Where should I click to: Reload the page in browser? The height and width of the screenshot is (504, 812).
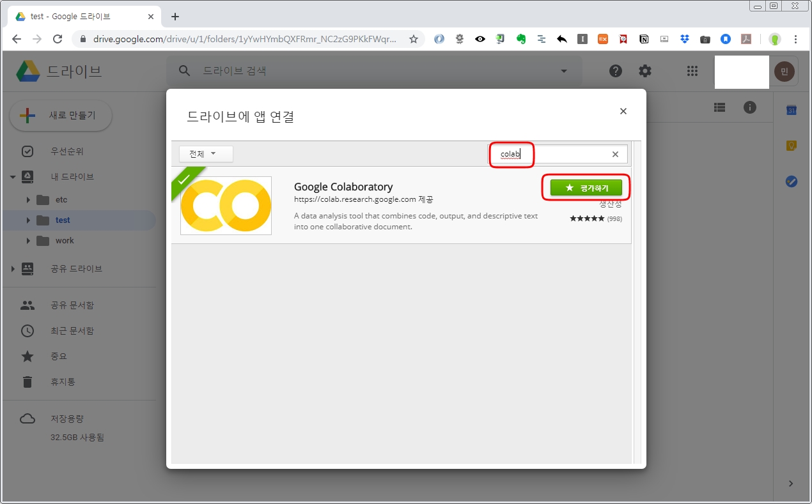click(58, 39)
